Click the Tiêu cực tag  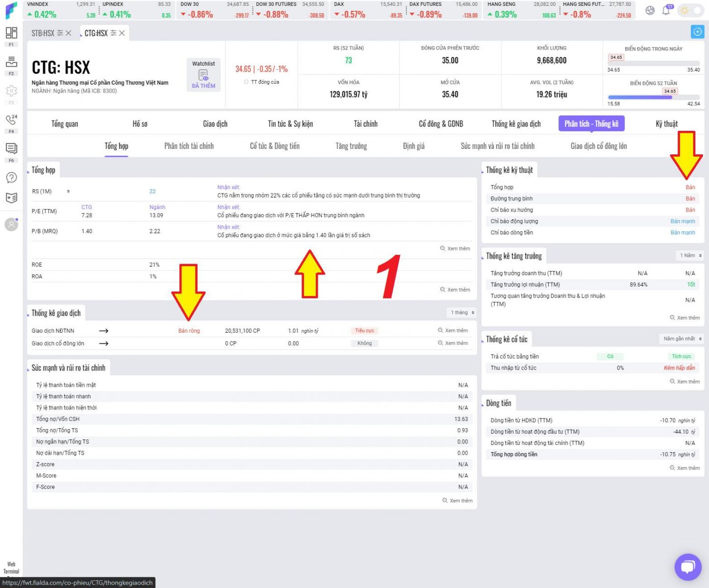point(364,331)
